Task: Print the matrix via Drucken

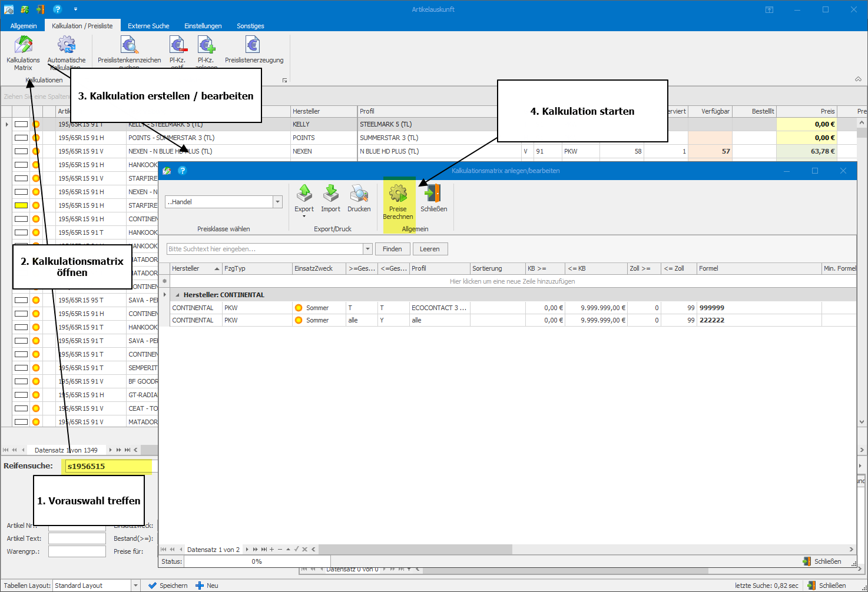Action: coord(359,198)
